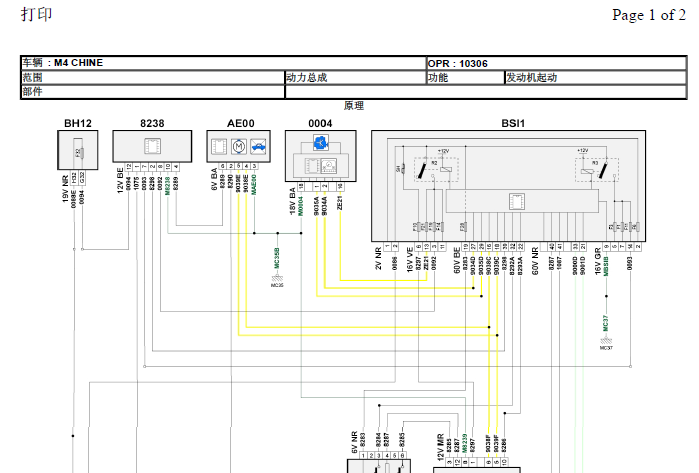Viewport: 699px width, 473px height.
Task: Click the BH12 component label
Action: click(x=78, y=123)
